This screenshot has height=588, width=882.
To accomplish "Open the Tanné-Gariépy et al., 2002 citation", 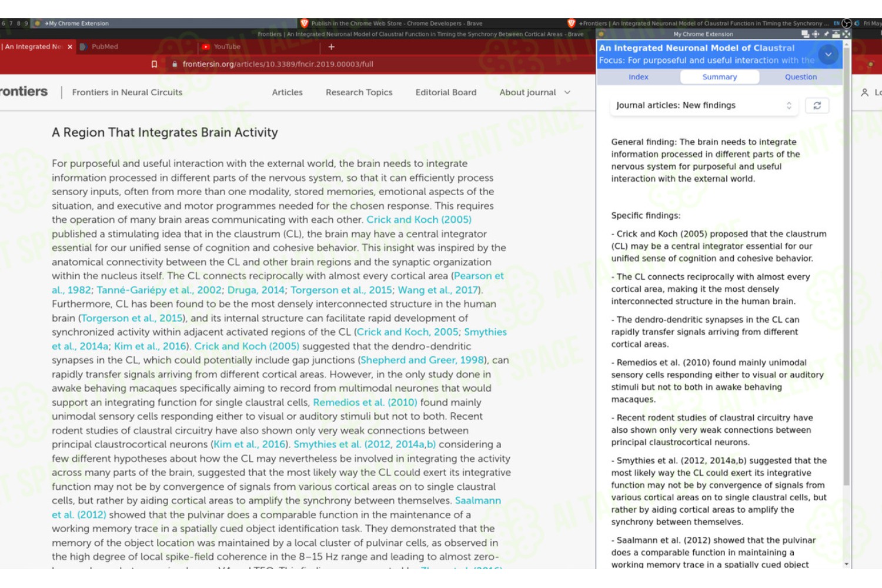I will [159, 290].
